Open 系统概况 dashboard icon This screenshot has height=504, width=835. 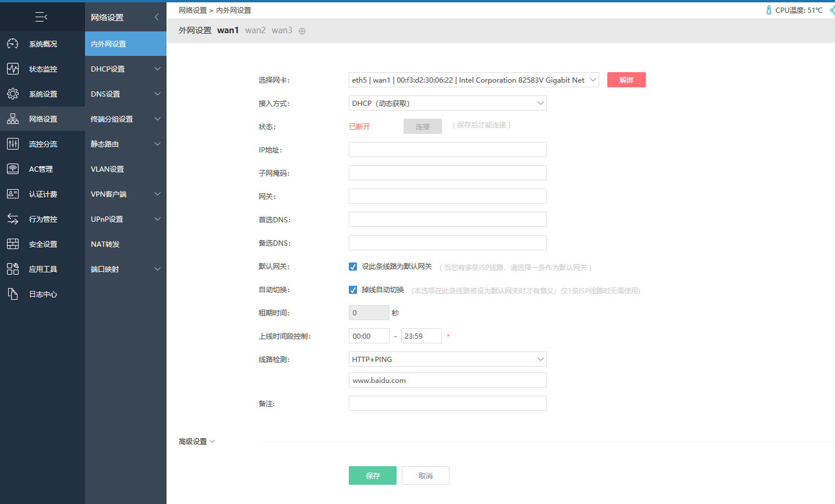[13, 44]
